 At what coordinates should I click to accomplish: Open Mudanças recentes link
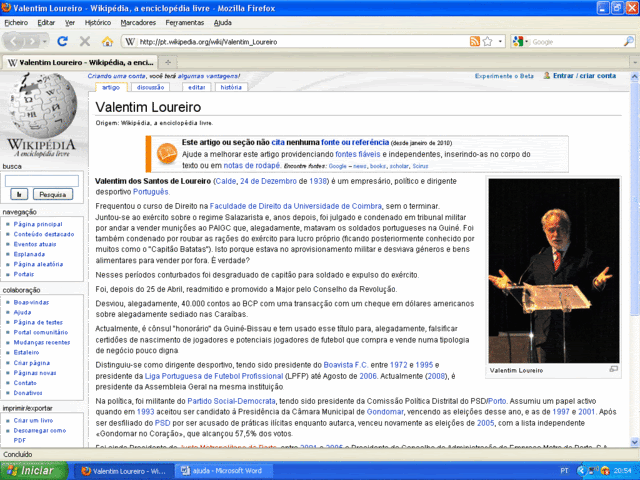pyautogui.click(x=42, y=342)
